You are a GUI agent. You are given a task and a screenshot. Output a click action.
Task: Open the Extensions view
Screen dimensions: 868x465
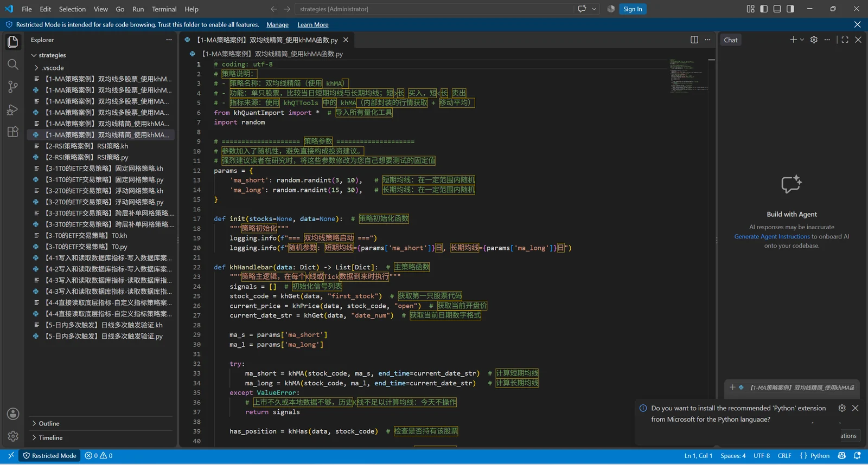(13, 132)
